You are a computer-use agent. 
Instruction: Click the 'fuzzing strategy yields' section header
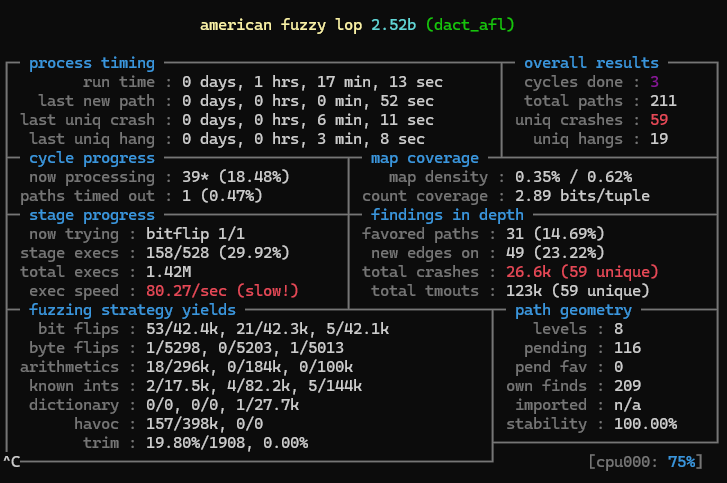point(132,310)
